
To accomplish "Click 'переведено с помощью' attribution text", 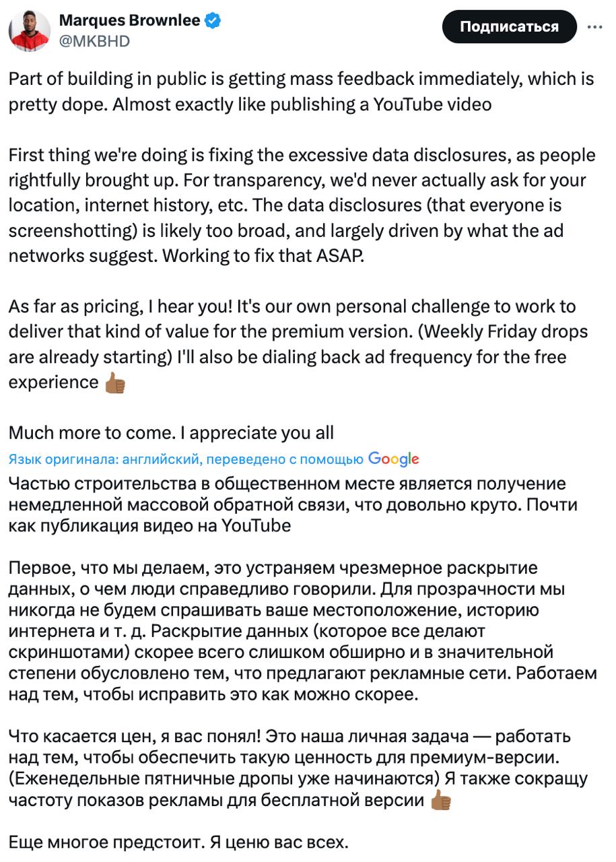I will [x=285, y=457].
